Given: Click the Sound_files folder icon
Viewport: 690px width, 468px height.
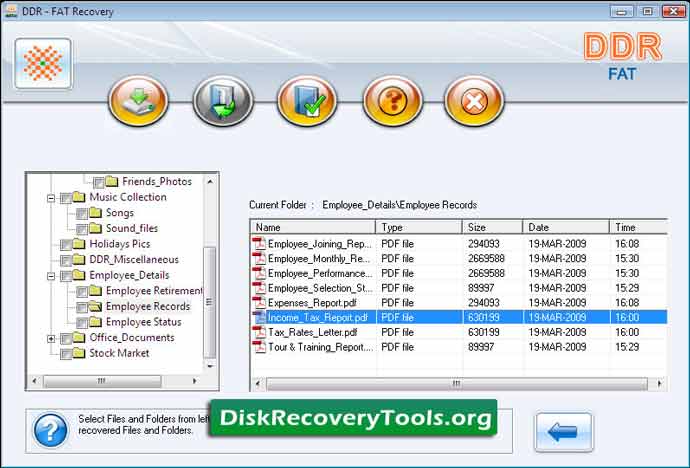Looking at the screenshot, I should click(95, 228).
